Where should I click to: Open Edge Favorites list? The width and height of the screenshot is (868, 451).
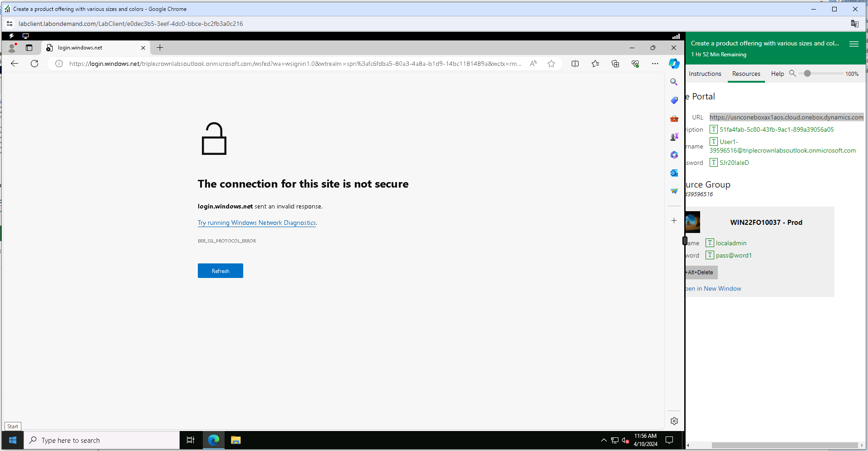point(595,64)
